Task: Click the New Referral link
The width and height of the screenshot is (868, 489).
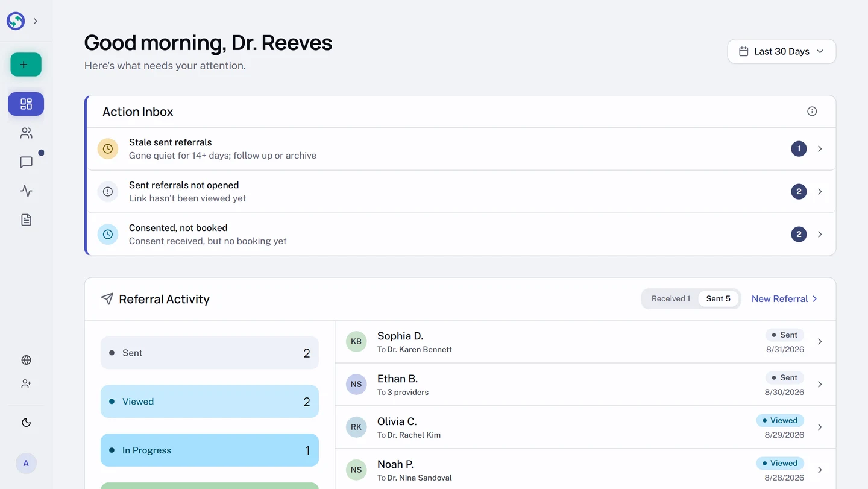Action: [784, 298]
